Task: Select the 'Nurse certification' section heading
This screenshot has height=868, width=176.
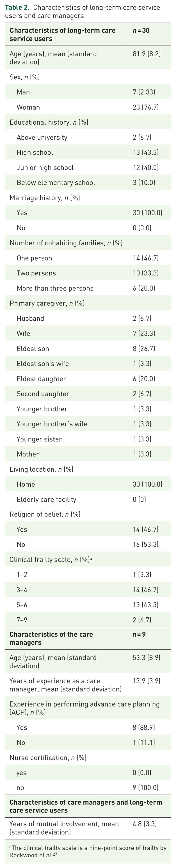Action: pyautogui.click(x=48, y=758)
